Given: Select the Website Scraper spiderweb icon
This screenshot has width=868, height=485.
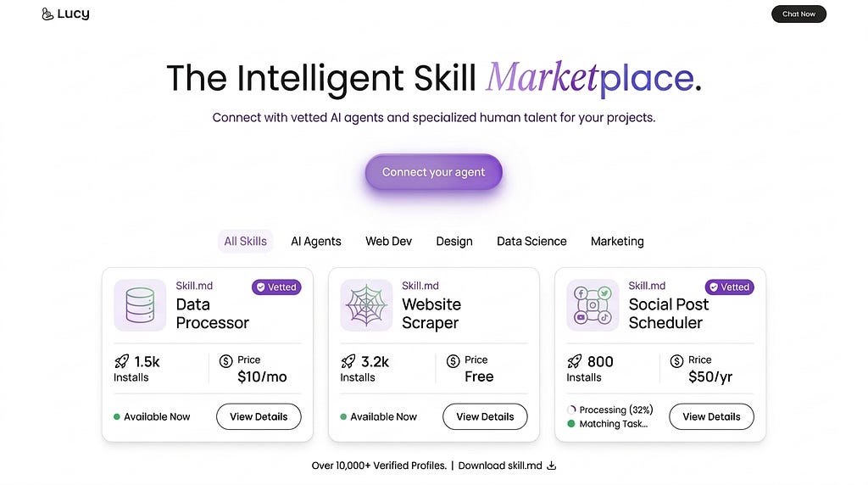Looking at the screenshot, I should point(366,305).
